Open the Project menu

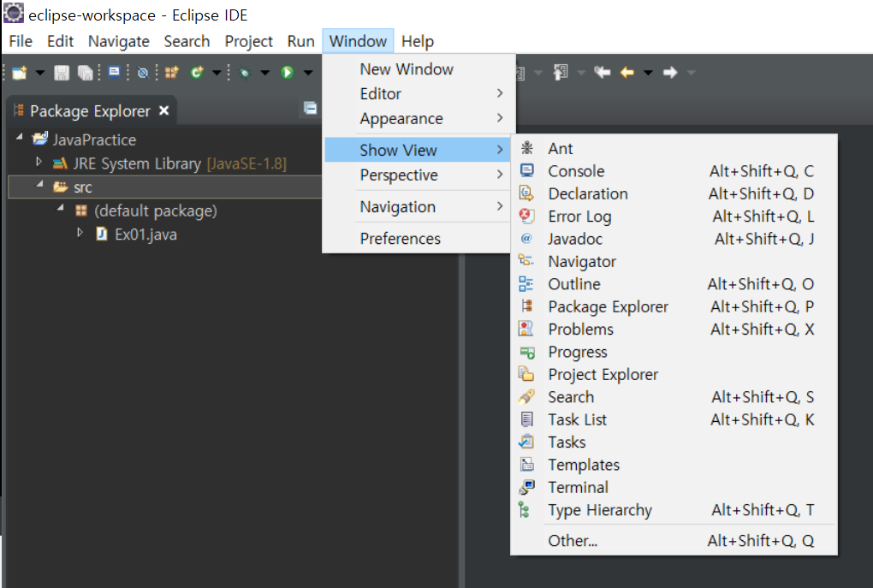click(x=248, y=41)
